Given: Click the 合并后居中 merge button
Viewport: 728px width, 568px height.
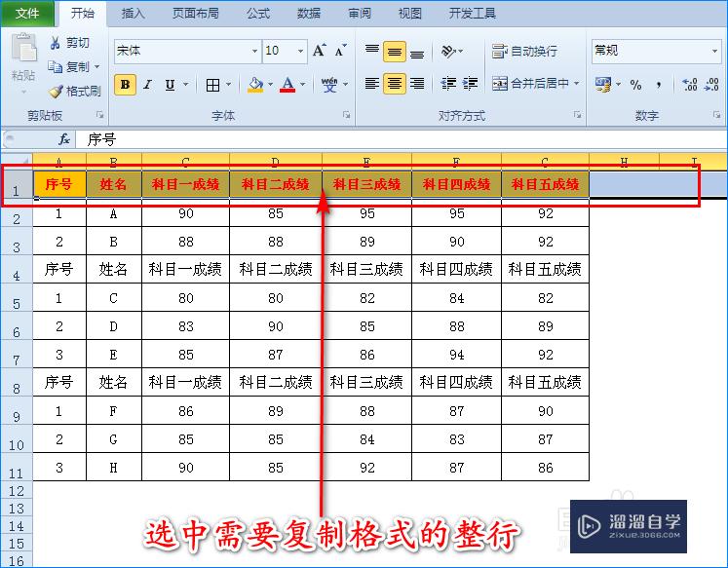Looking at the screenshot, I should coord(530,84).
